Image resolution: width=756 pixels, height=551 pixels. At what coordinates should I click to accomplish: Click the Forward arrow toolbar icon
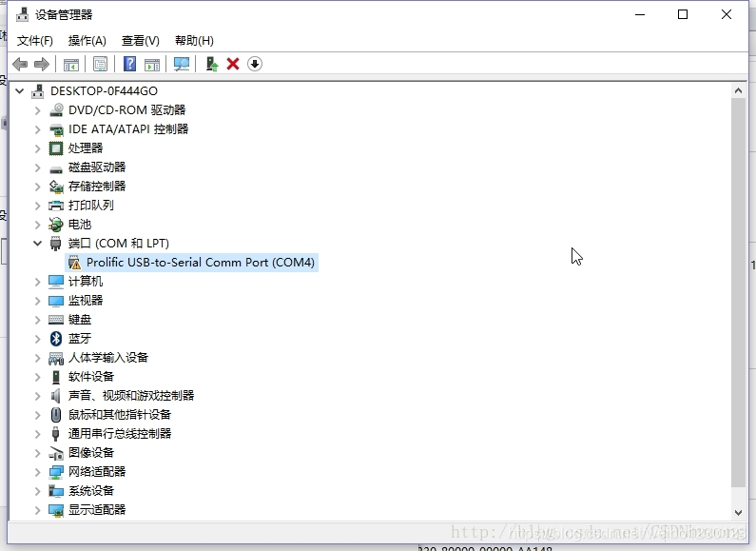(42, 64)
